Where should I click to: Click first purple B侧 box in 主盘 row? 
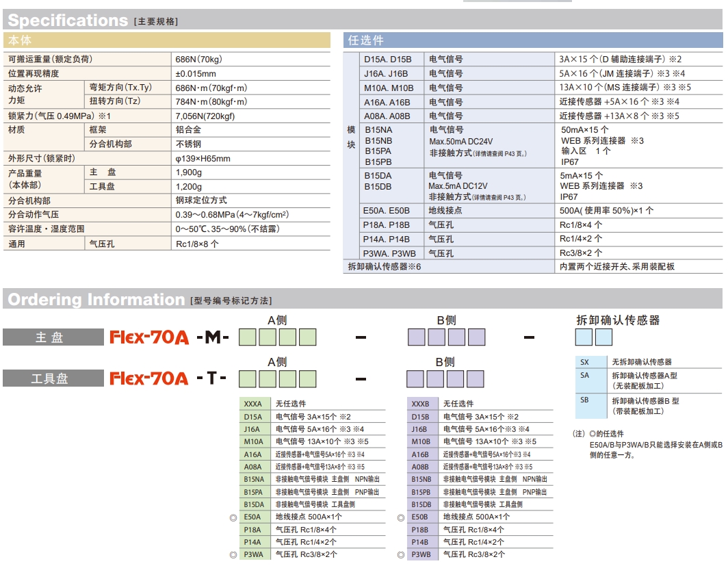417,337
